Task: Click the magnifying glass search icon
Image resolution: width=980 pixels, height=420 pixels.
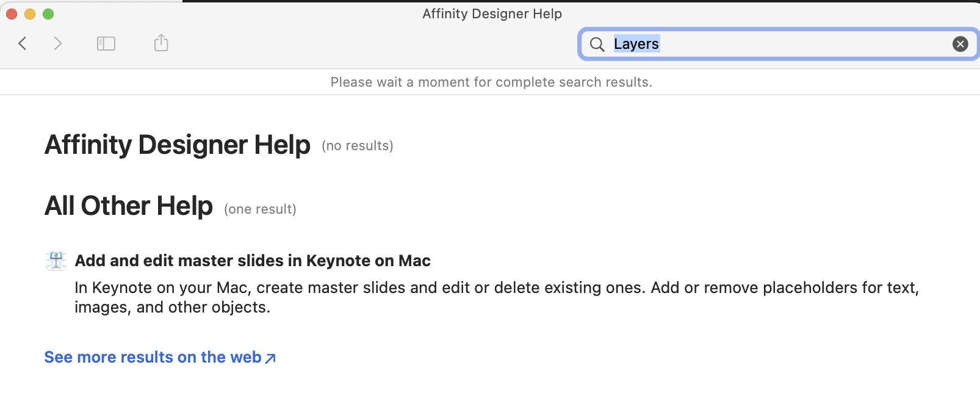Action: pos(597,44)
